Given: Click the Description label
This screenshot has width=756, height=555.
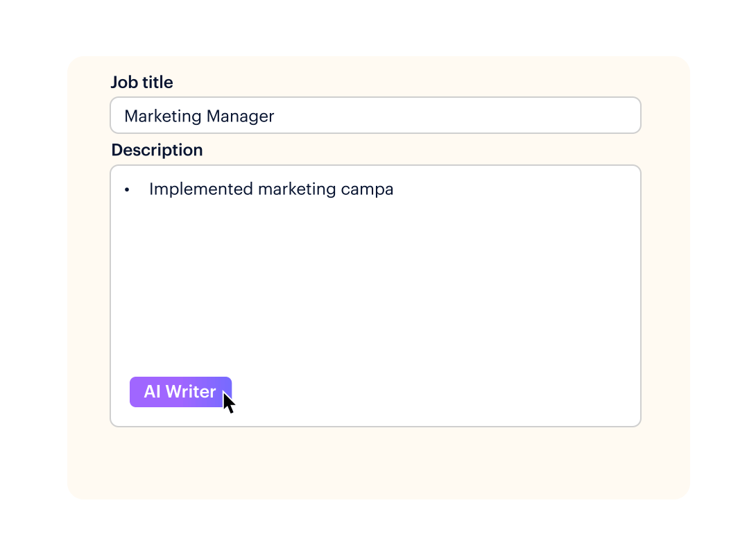Looking at the screenshot, I should (157, 150).
